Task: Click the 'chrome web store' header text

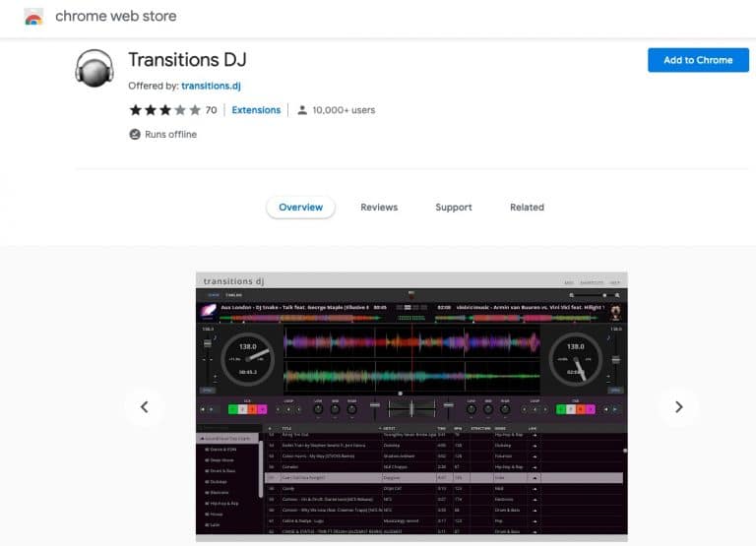Action: tap(116, 17)
